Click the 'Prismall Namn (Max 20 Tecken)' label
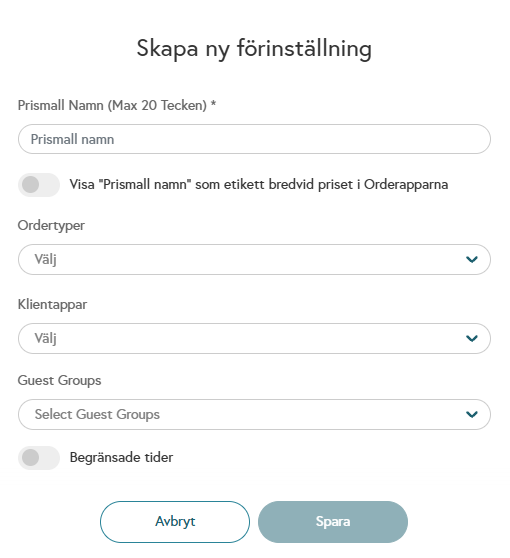 coord(112,106)
